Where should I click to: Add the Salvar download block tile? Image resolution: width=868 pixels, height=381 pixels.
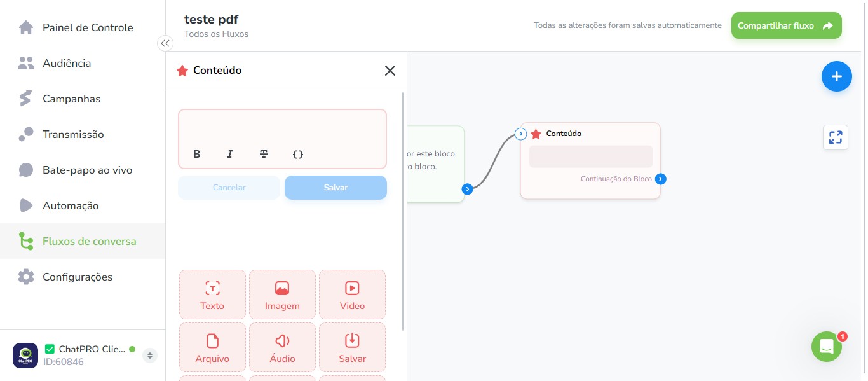click(x=352, y=347)
